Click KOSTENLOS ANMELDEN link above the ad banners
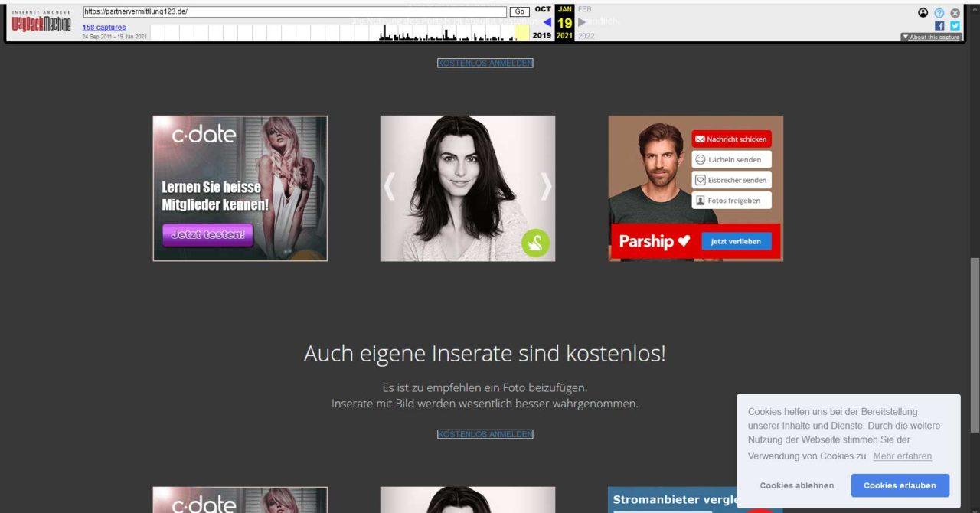980x513 pixels. click(485, 63)
